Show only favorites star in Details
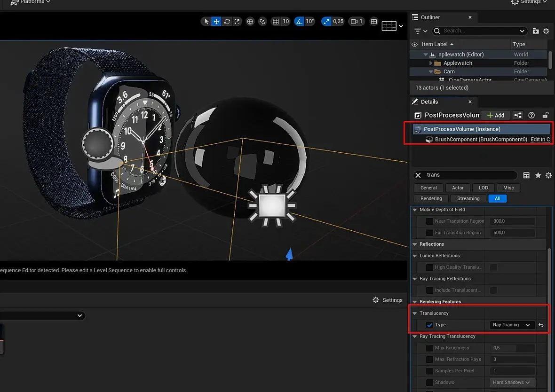555x392 pixels. (x=538, y=175)
